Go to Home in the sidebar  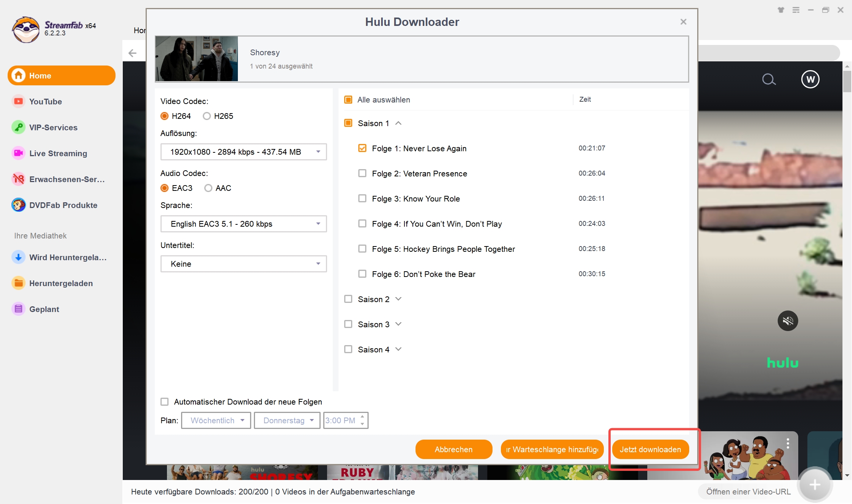[61, 75]
